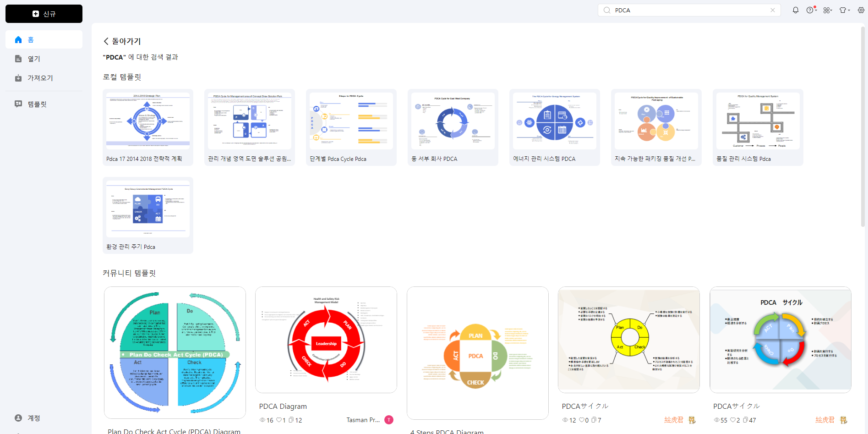Click the tiger avatar on the 7-copies card
The image size is (868, 434).
[x=692, y=420]
